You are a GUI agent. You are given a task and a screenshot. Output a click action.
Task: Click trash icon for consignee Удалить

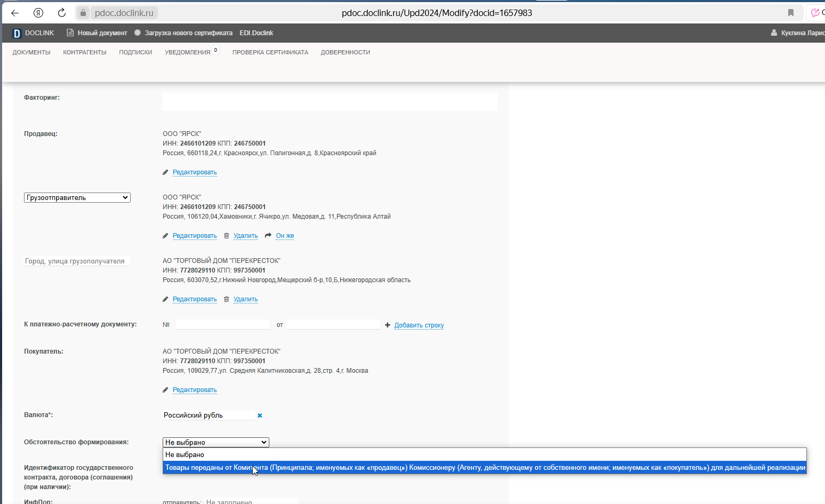[226, 299]
